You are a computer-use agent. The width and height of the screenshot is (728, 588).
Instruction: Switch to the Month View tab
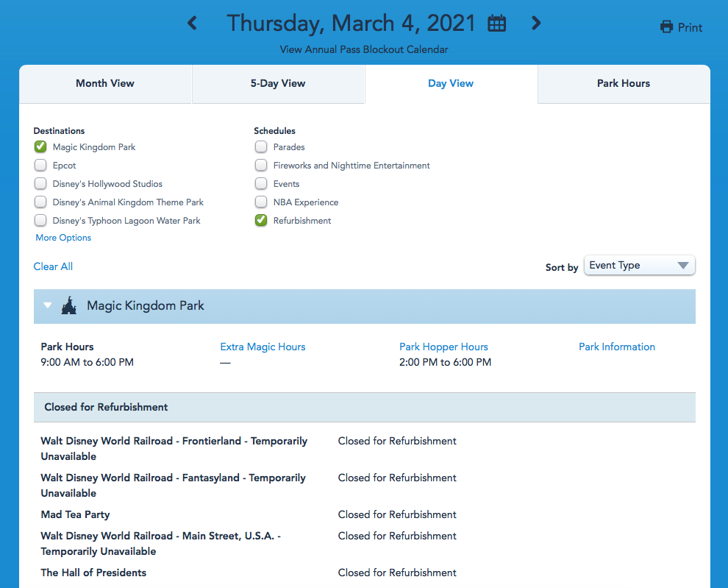point(105,84)
